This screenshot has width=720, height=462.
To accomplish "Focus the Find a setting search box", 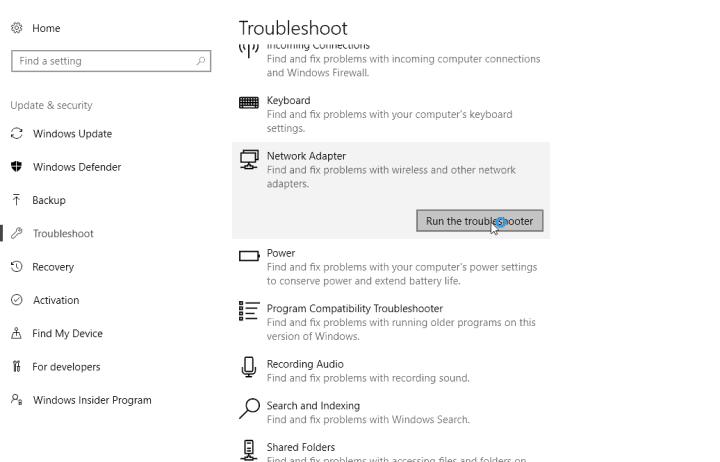I will tap(100, 61).
